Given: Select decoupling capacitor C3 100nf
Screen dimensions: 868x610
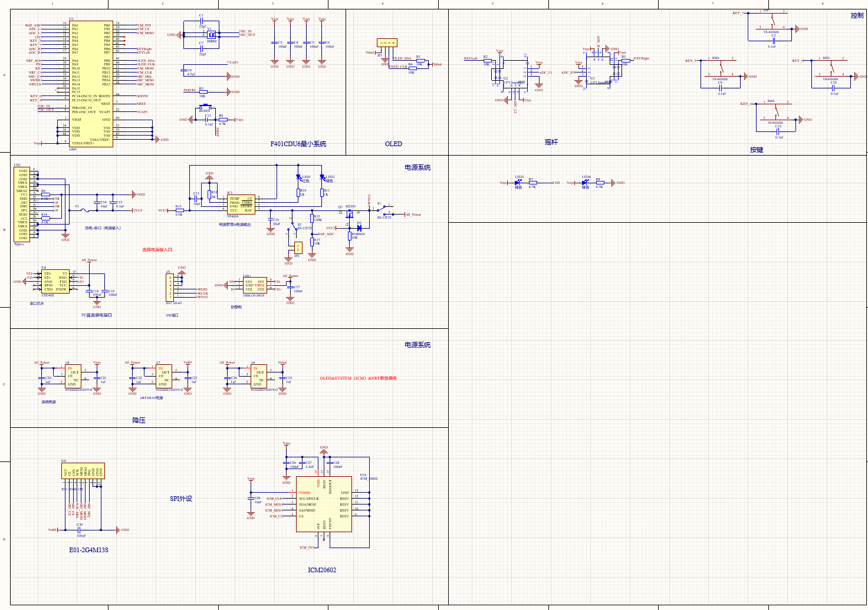Looking at the screenshot, I should tap(275, 42).
